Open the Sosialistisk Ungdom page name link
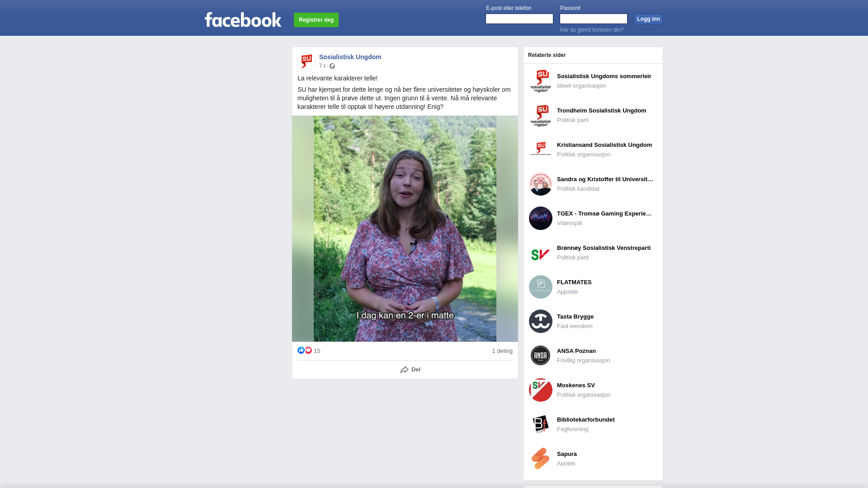 tap(350, 57)
